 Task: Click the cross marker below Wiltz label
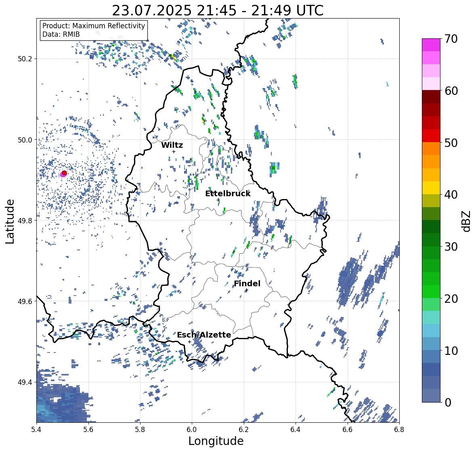tap(174, 151)
